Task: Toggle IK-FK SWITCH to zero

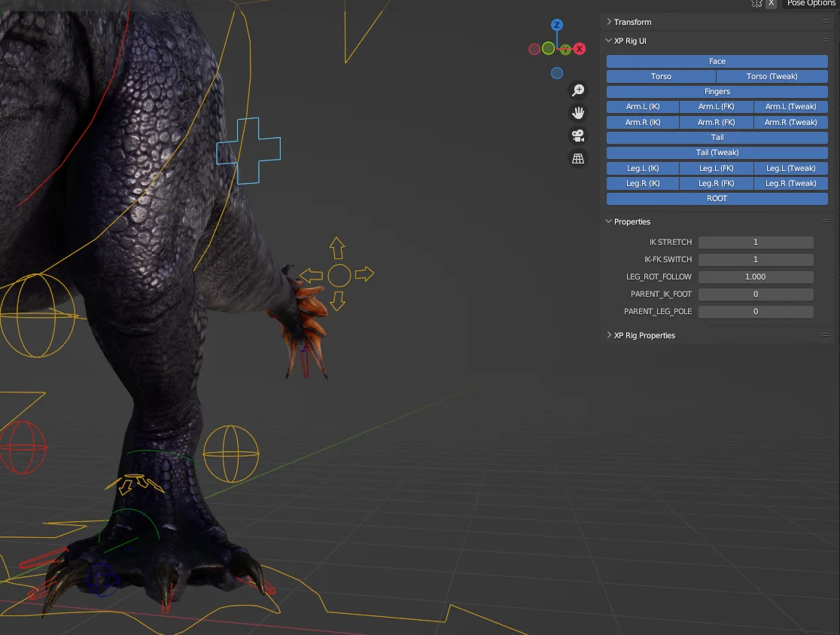Action: pos(755,259)
